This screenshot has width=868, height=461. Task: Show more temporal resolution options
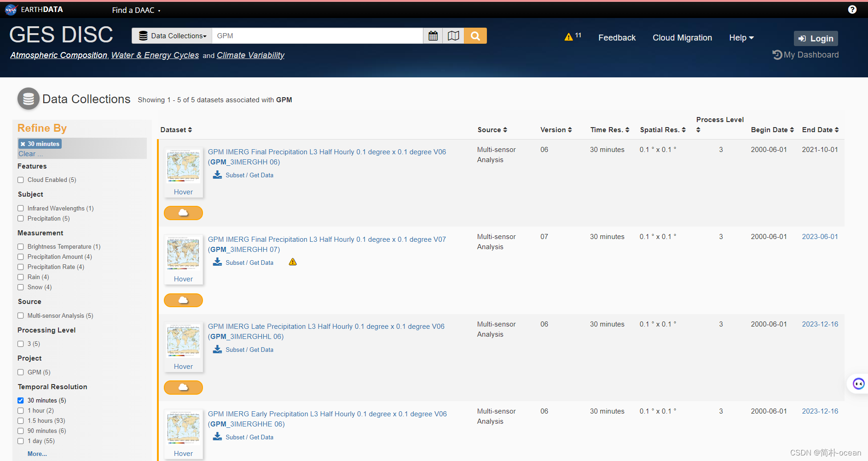pyautogui.click(x=37, y=454)
